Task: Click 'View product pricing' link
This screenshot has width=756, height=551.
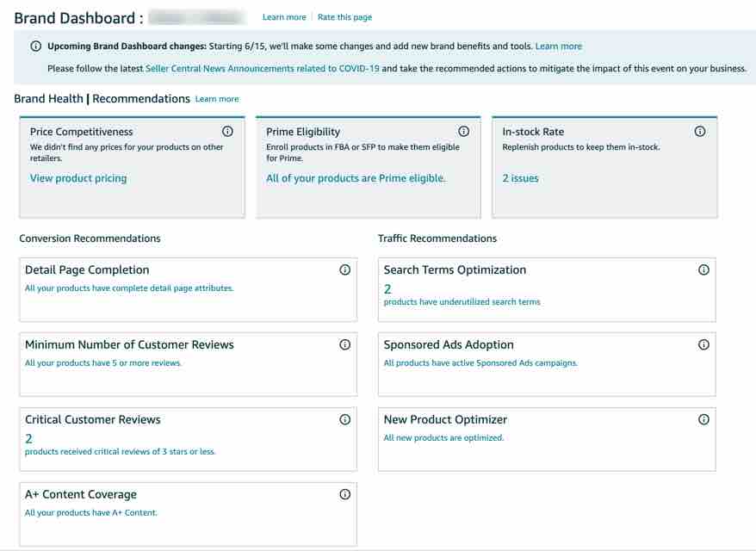Action: click(x=78, y=178)
